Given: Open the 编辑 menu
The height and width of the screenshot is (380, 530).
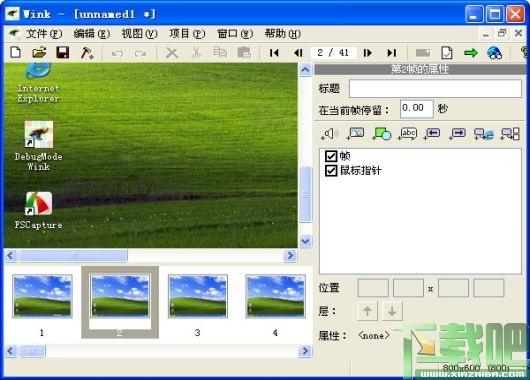Looking at the screenshot, I should pos(92,33).
